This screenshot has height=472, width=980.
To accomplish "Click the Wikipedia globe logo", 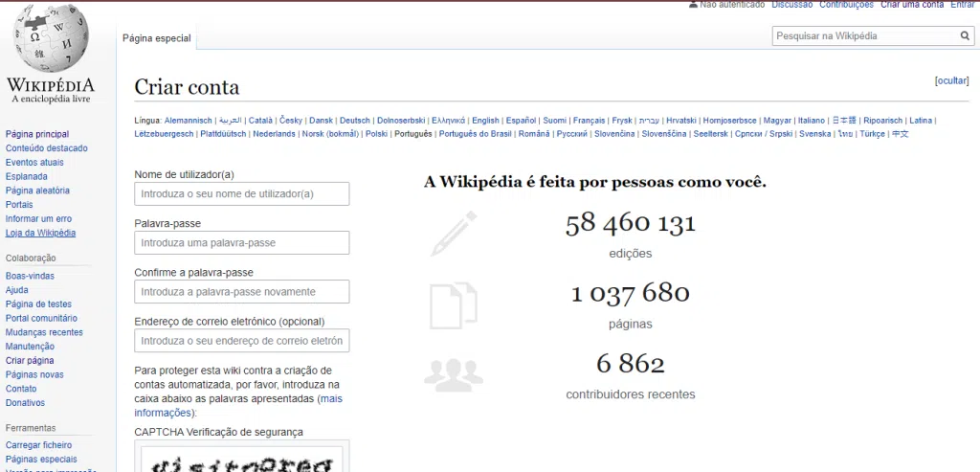I will click(51, 38).
